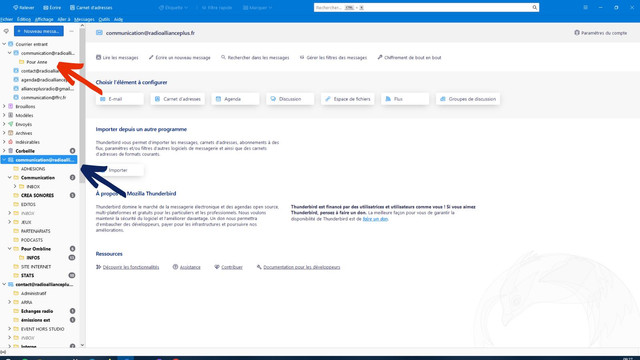This screenshot has height=360, width=640.
Task: Select the Echanges radio folder
Action: pos(37,311)
